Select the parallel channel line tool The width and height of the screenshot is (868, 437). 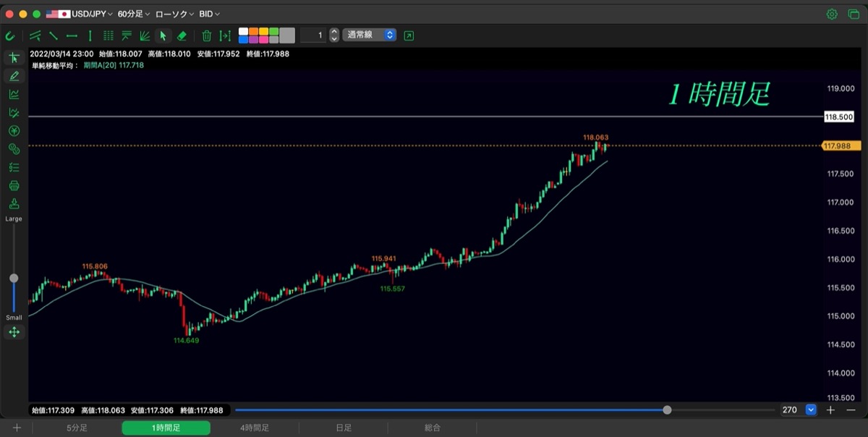pyautogui.click(x=35, y=35)
